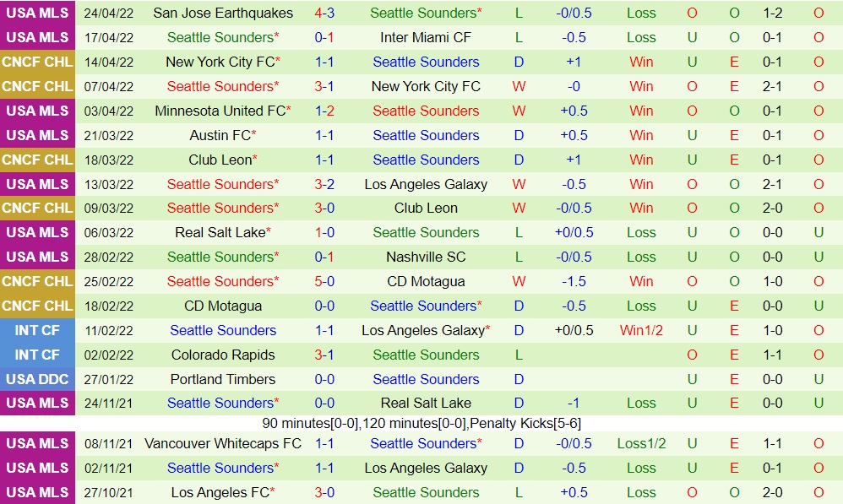Image resolution: width=843 pixels, height=504 pixels.
Task: Click the Portland Timbers team link
Action: click(x=223, y=379)
